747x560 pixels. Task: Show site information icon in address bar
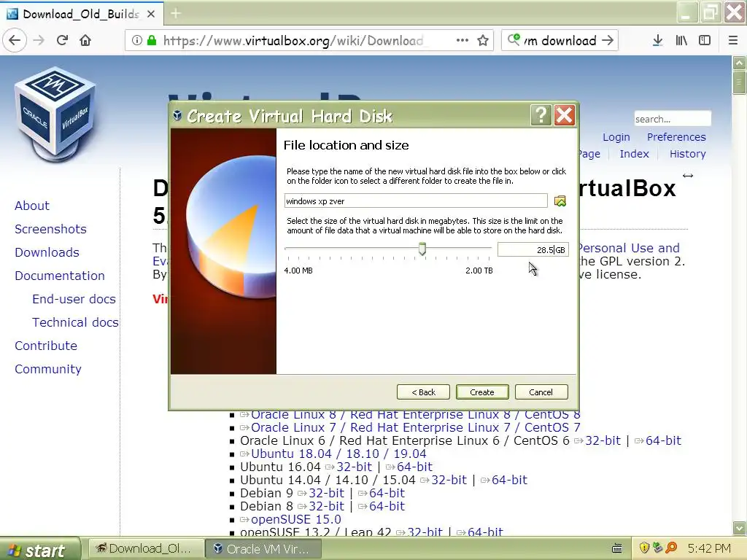pyautogui.click(x=136, y=41)
